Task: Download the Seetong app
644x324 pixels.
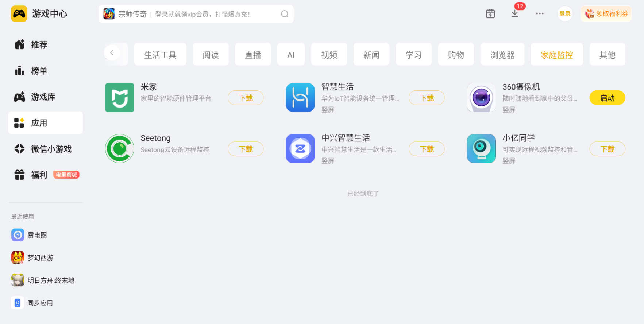Action: (x=246, y=149)
